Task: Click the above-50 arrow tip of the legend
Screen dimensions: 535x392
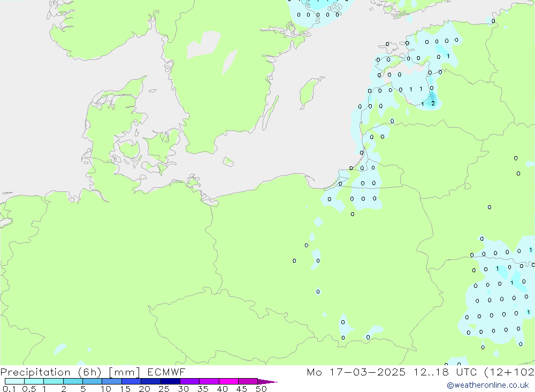Action: [267, 381]
